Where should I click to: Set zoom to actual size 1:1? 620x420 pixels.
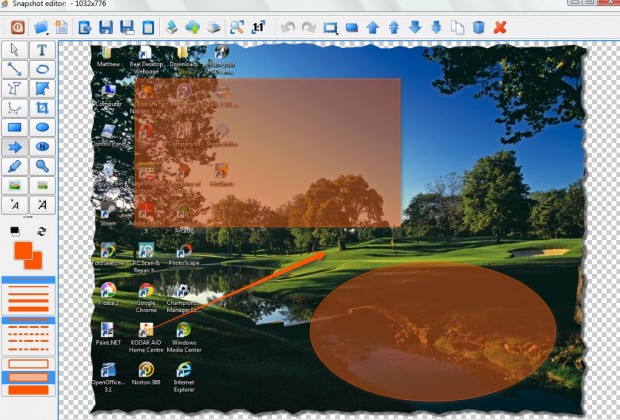point(258,27)
